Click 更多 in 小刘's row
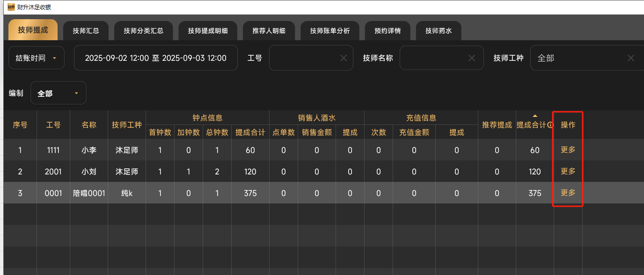Screen dimensions: 644x275 (568, 171)
